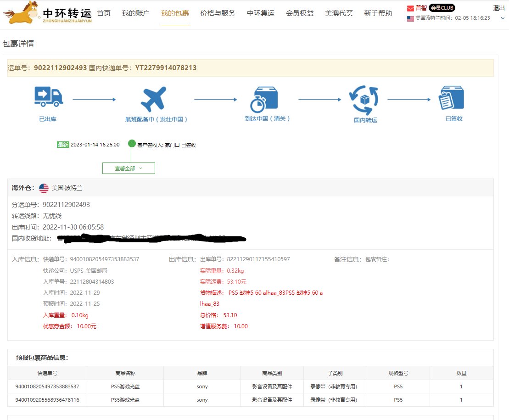This screenshot has height=420, width=509.
Task: Click domestic tracking number YT2279914078213
Action: pyautogui.click(x=166, y=68)
